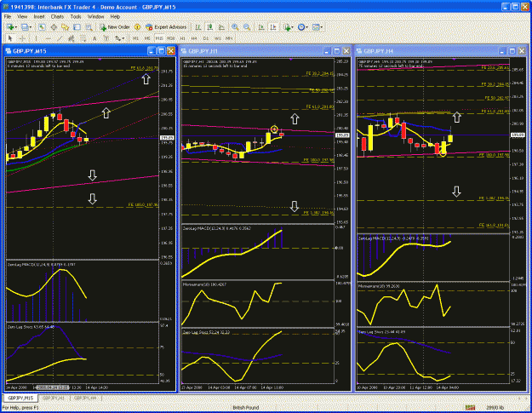This screenshot has height=413, width=532.
Task: Toggle the Navigator panel star-folder icon
Action: (x=66, y=27)
